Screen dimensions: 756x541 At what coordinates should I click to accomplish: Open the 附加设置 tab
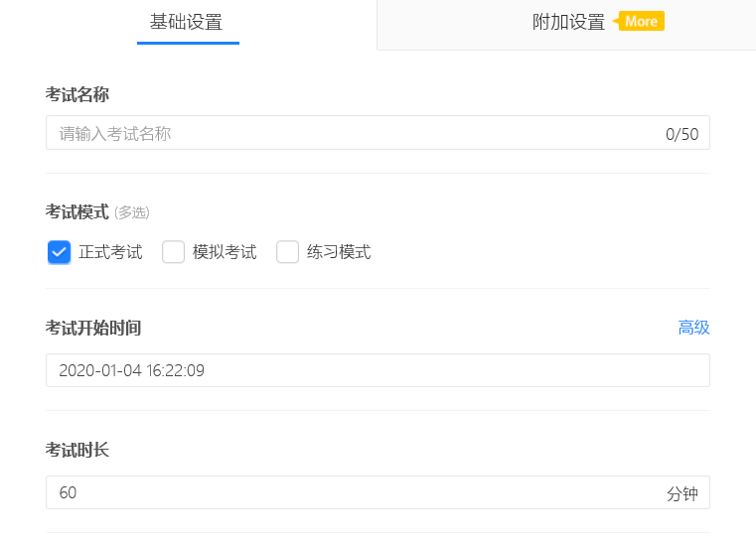click(568, 23)
